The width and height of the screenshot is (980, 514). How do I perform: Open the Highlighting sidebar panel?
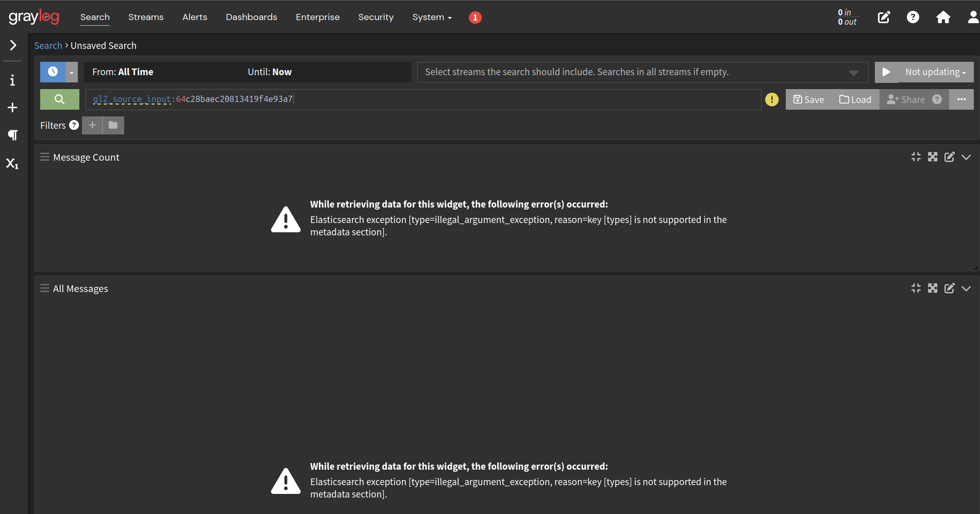(x=13, y=163)
